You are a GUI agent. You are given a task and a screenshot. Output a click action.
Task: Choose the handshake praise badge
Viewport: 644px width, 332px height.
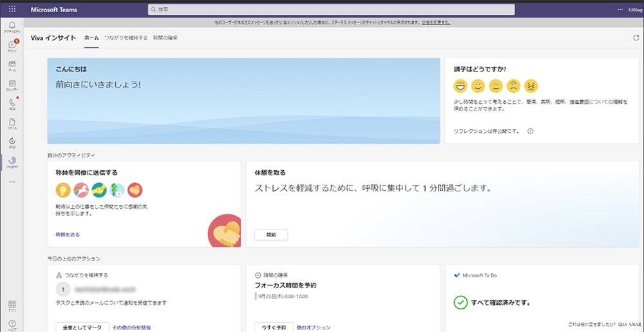[99, 190]
